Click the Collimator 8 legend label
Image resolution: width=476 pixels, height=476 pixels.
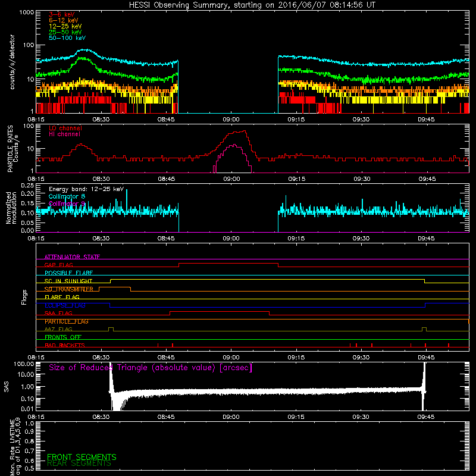[67, 196]
